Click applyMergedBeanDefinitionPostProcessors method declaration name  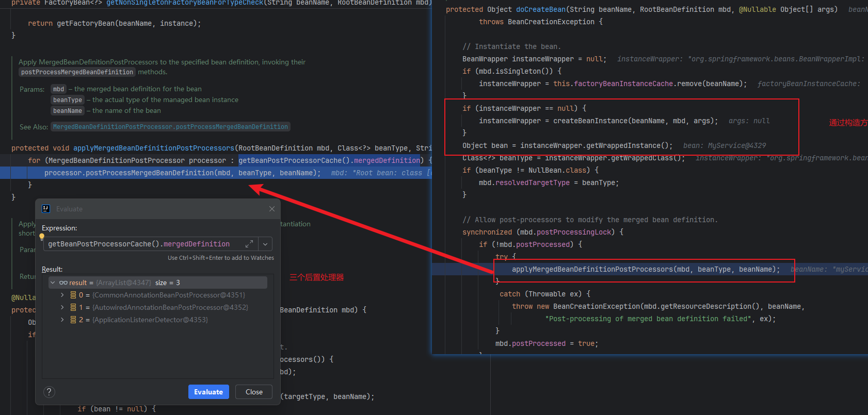click(x=154, y=148)
